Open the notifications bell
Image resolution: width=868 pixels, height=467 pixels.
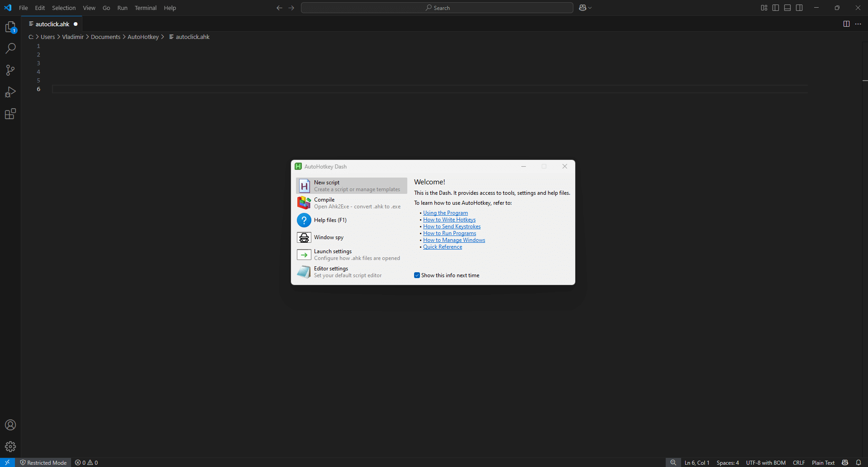pos(858,462)
